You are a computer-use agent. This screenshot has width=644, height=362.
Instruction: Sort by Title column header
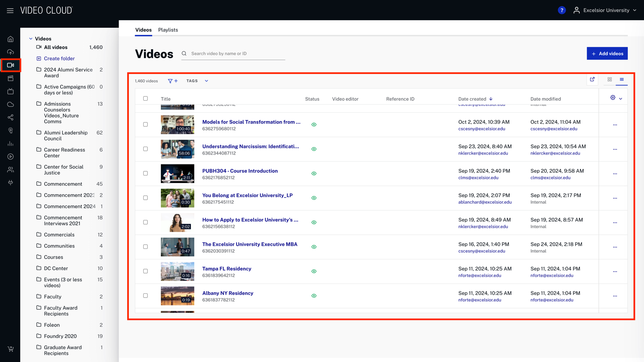(x=165, y=99)
